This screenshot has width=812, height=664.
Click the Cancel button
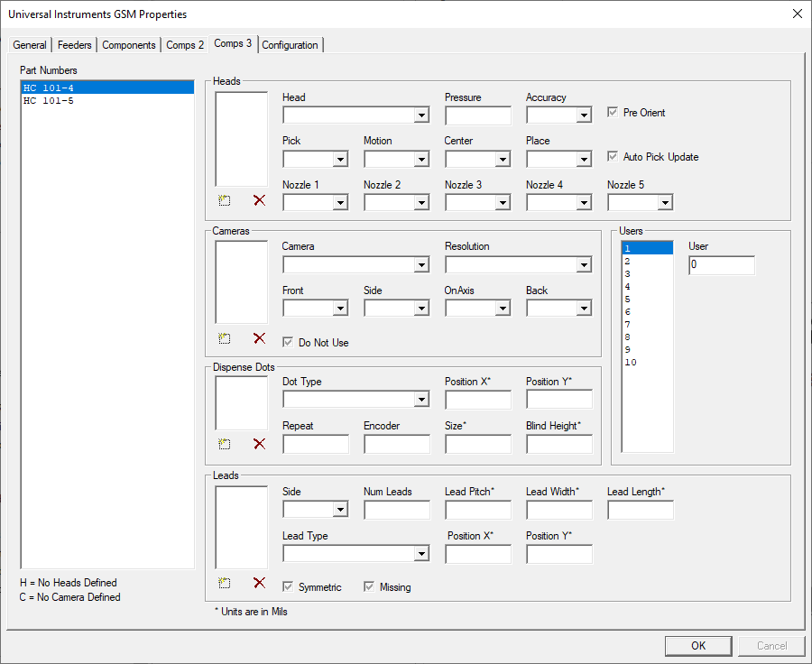[x=771, y=645]
